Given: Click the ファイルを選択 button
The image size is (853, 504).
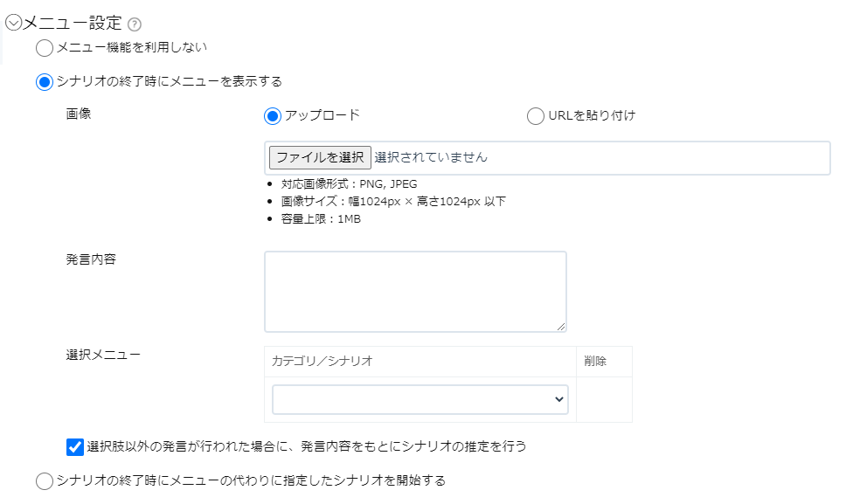Looking at the screenshot, I should [x=320, y=158].
